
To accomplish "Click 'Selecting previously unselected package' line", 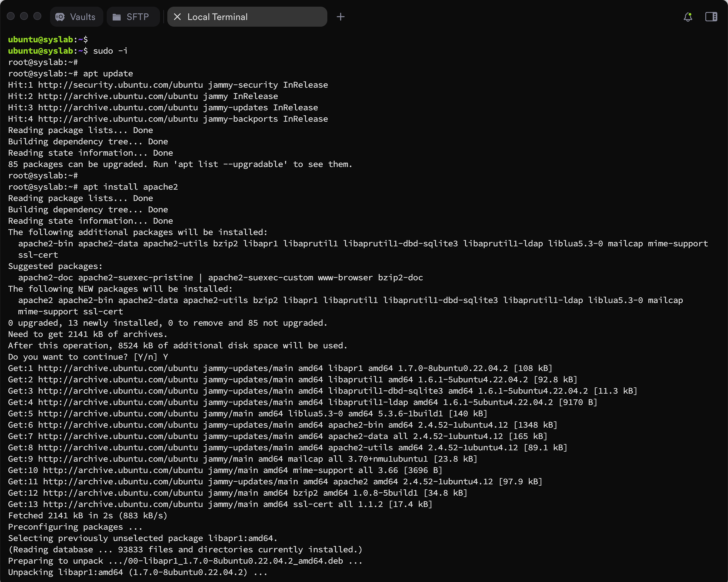I will 143,538.
